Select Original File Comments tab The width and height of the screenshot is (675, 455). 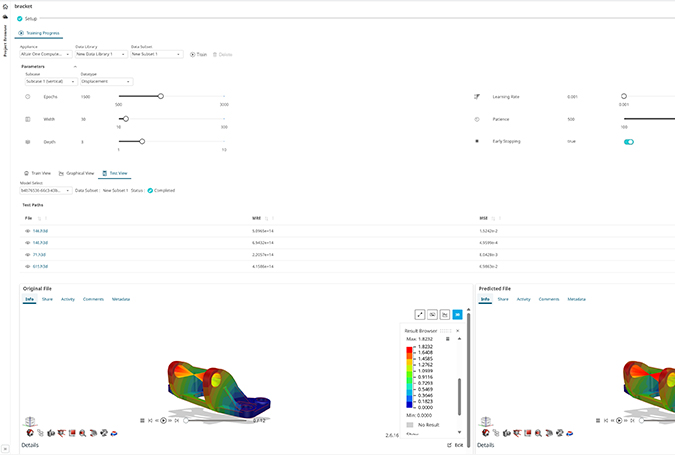tap(93, 299)
